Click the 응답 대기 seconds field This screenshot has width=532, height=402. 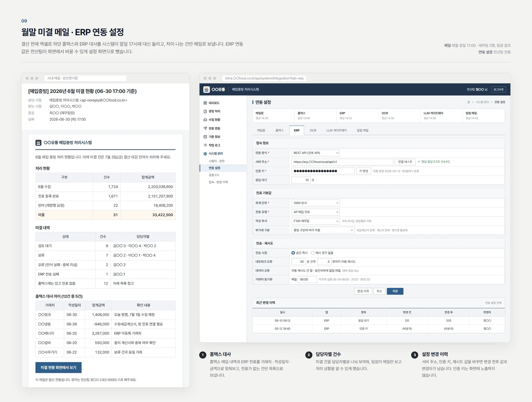click(301, 180)
